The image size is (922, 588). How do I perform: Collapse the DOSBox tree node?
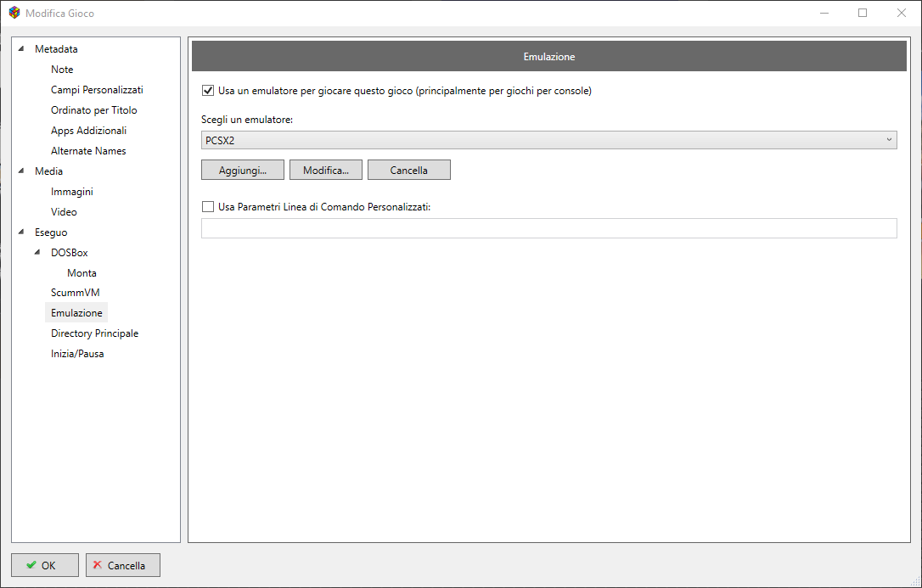(x=37, y=253)
